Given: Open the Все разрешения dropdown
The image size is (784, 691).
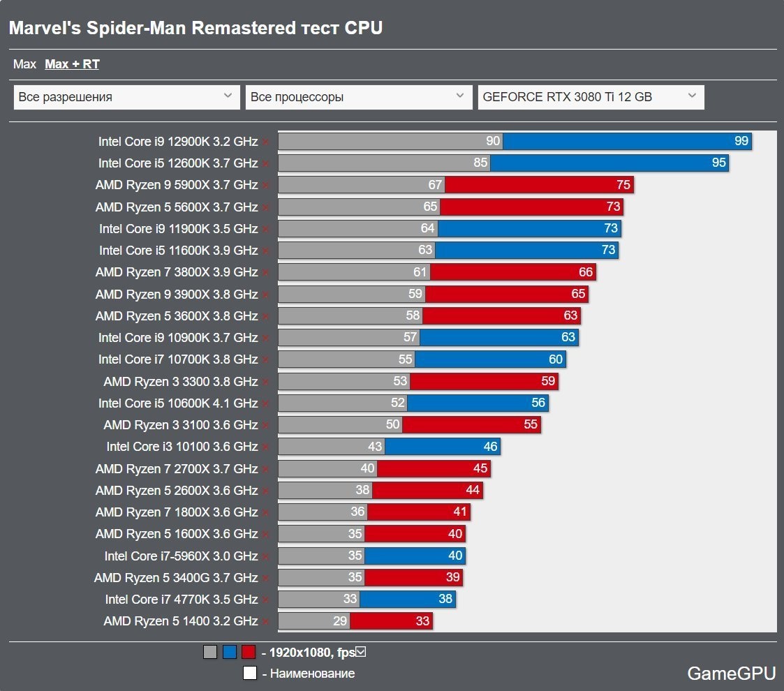Looking at the screenshot, I should 126,96.
